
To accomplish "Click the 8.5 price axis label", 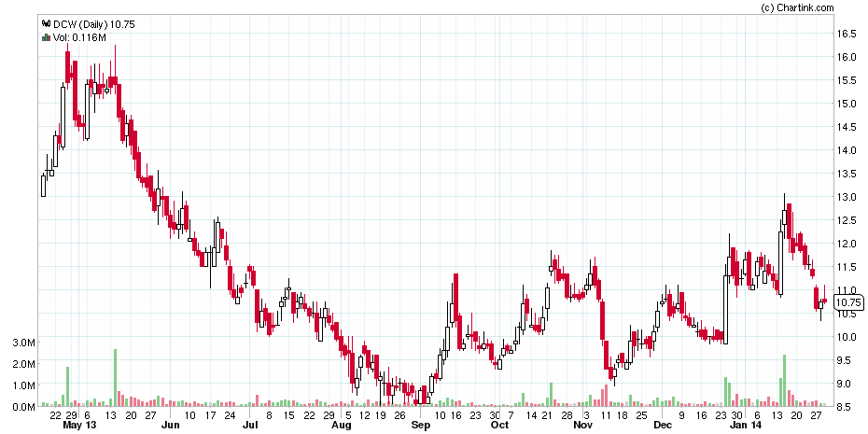I will [846, 407].
